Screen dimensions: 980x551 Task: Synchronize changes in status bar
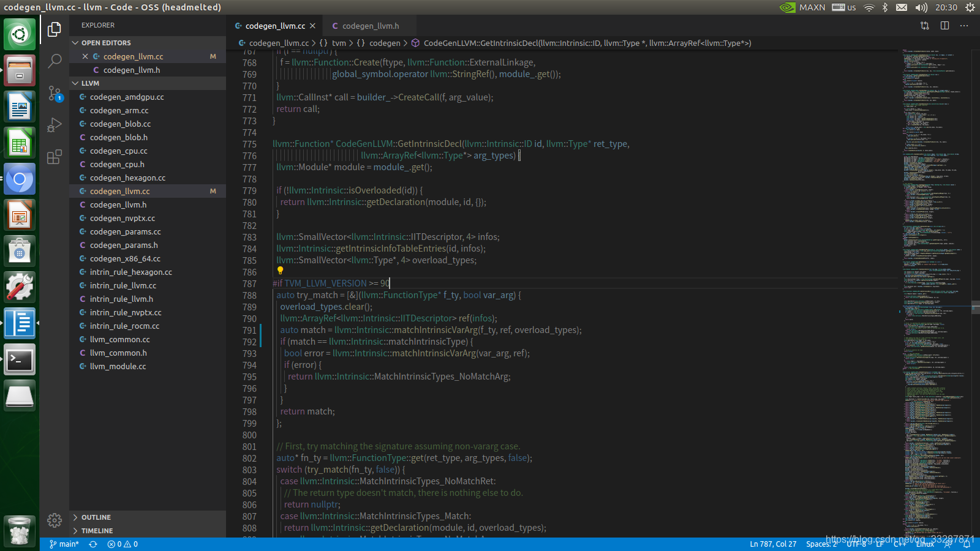[x=93, y=544]
